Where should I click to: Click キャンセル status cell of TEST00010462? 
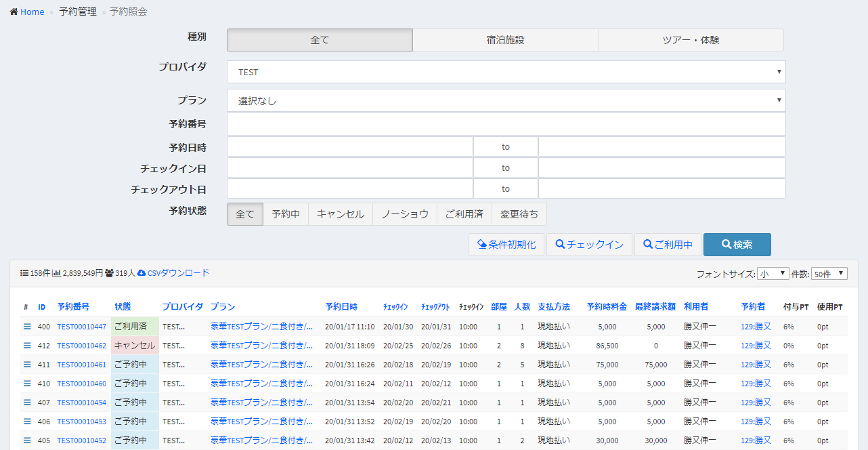pos(135,346)
